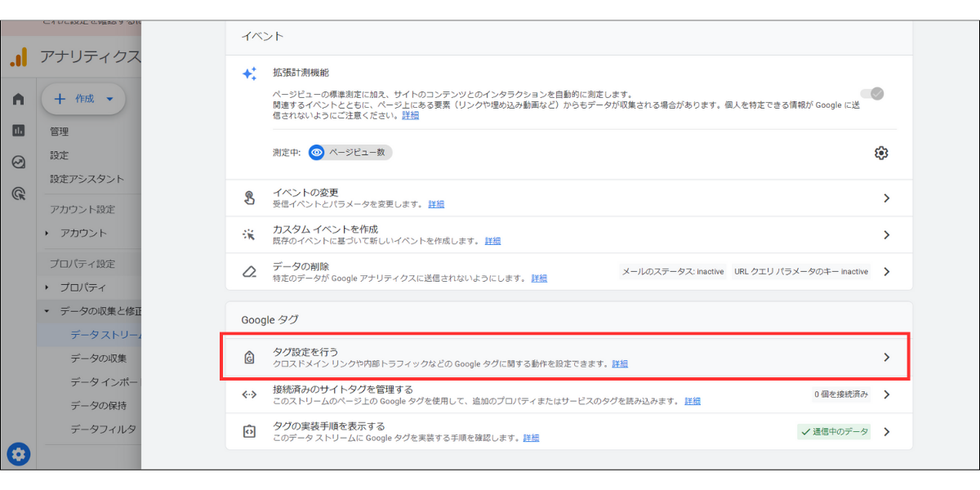The image size is (980, 490).
Task: Select データ インポート in the sidebar
Action: (106, 382)
